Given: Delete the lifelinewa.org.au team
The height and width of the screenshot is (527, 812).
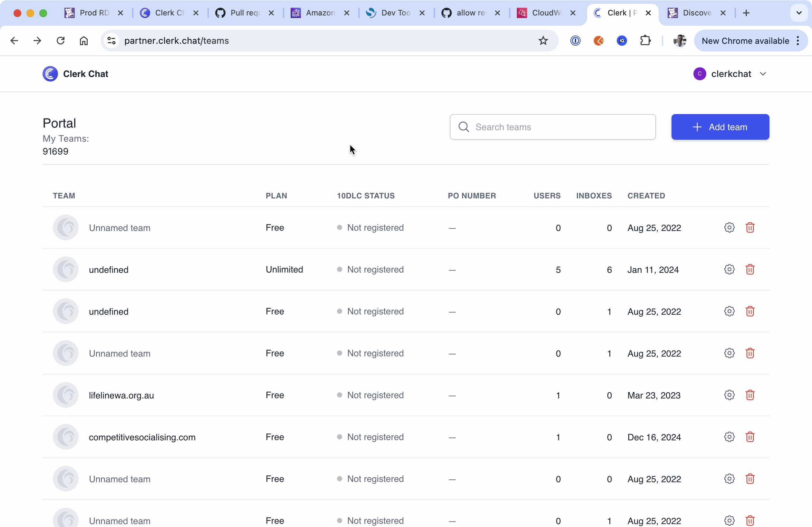Looking at the screenshot, I should 750,395.
